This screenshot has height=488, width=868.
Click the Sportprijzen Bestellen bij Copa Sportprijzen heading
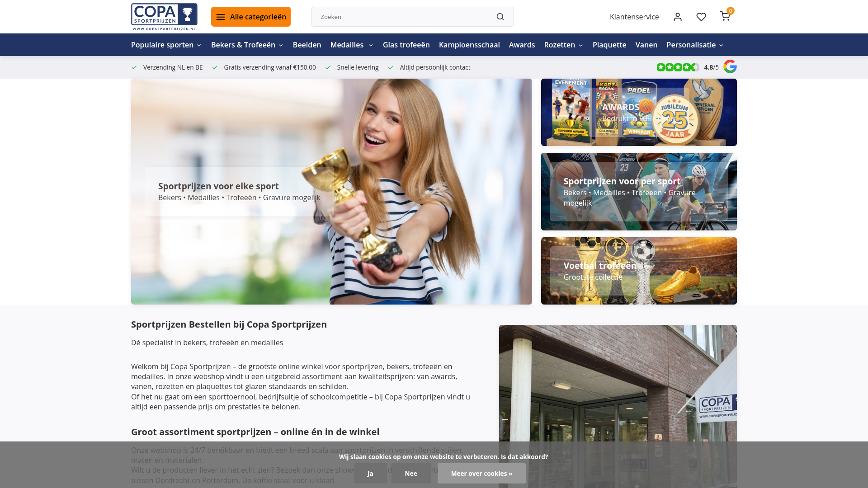tap(229, 324)
